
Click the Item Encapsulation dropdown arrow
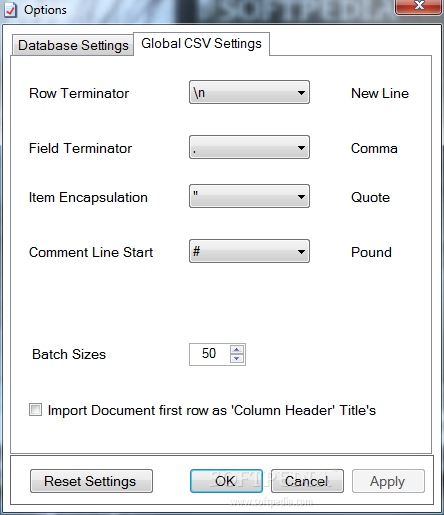[x=301, y=196]
